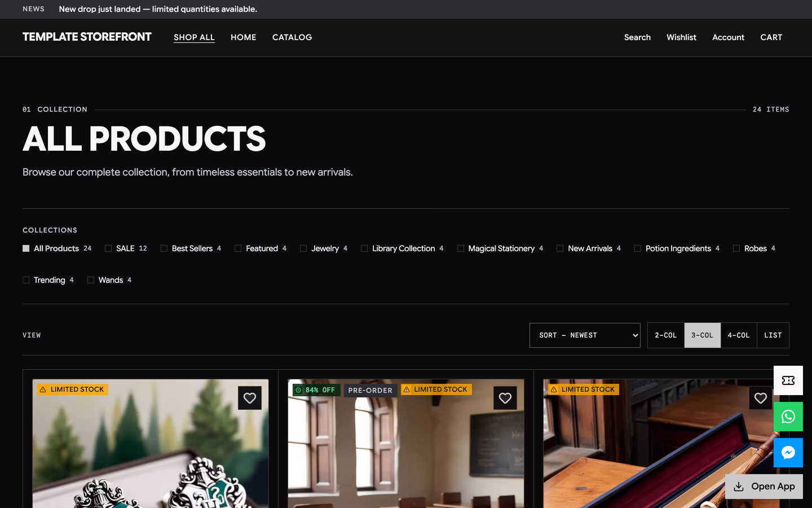Click the Open App download button
812x508 pixels.
coord(764,487)
